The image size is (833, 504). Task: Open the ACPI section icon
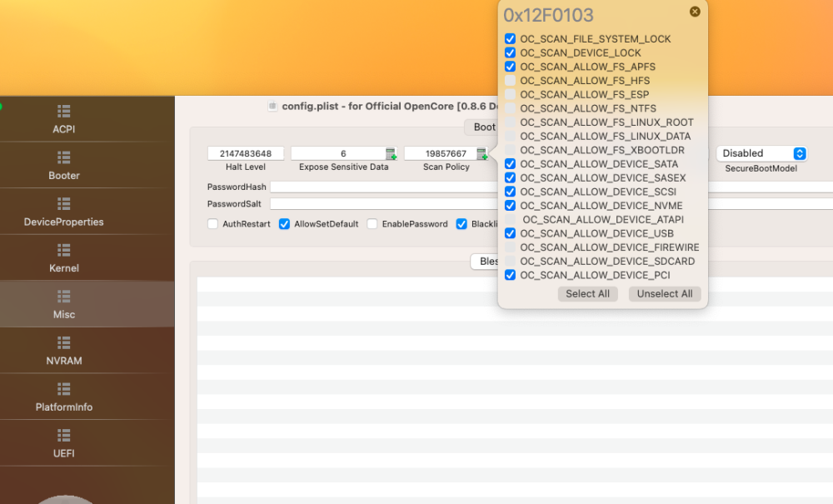point(64,111)
